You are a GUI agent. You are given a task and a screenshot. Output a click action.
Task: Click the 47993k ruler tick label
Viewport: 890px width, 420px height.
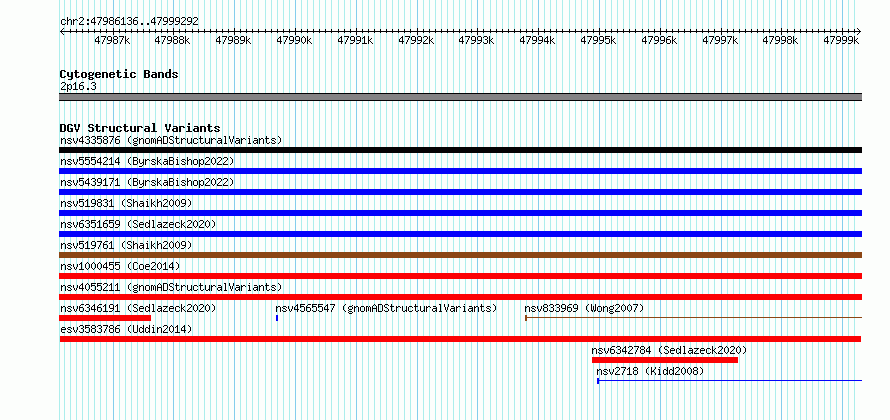(x=477, y=40)
